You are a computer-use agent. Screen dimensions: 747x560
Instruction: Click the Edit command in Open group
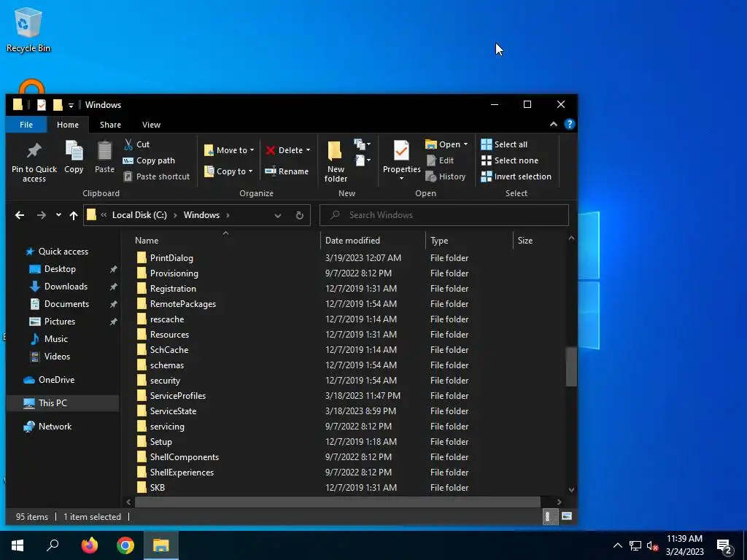click(440, 160)
